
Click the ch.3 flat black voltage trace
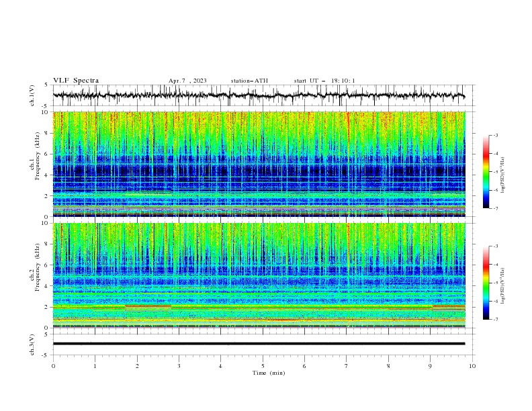coord(259,344)
